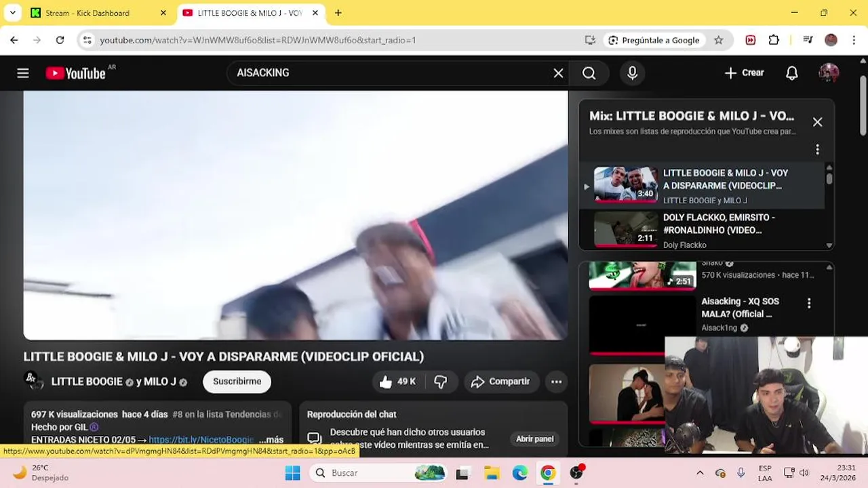Open LITTLE BOOGIE channel avatar
868x488 pixels.
coord(34,382)
